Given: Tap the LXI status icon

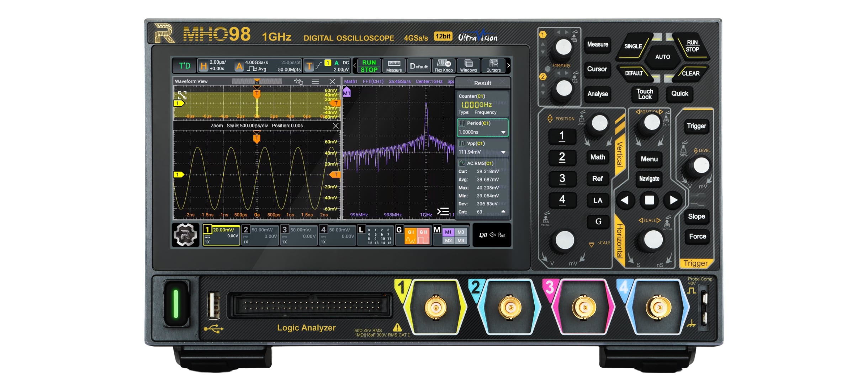Looking at the screenshot, I should 483,235.
